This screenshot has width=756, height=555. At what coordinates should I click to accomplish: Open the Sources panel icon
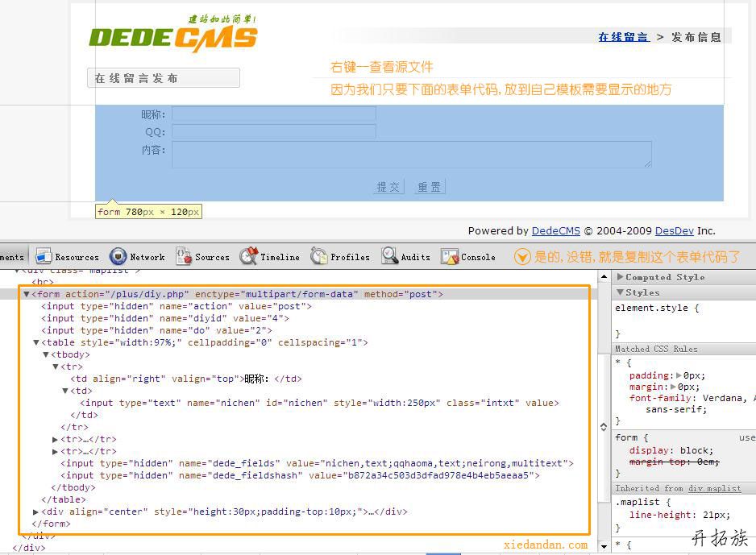184,256
